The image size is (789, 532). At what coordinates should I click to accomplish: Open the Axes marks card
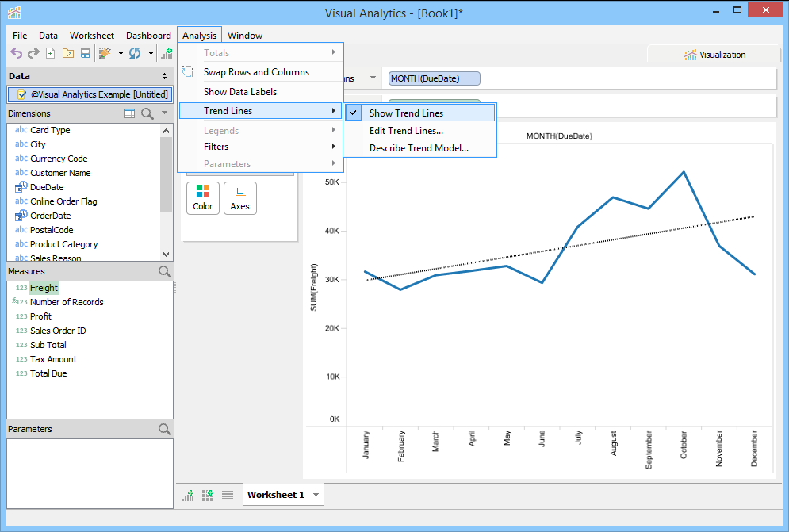240,198
